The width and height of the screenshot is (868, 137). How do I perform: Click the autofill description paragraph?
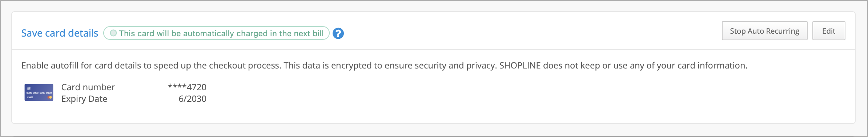[384, 65]
